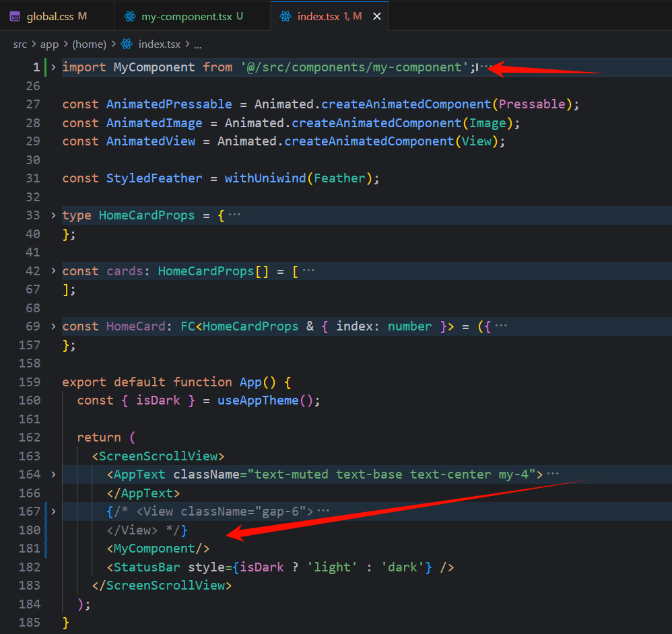Click the StyledFeather constant name
Viewport: 672px width, 634px height.
tap(154, 178)
